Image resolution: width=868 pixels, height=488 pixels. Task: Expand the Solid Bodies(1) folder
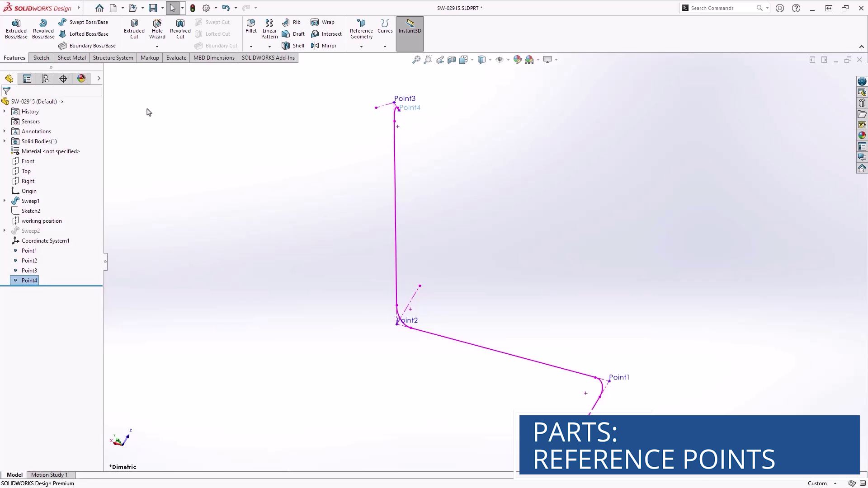(5, 141)
